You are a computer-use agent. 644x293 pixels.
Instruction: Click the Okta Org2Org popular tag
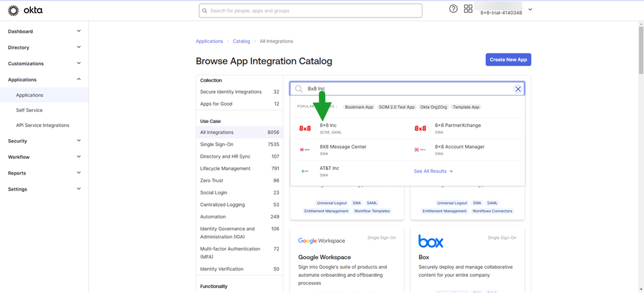point(433,107)
